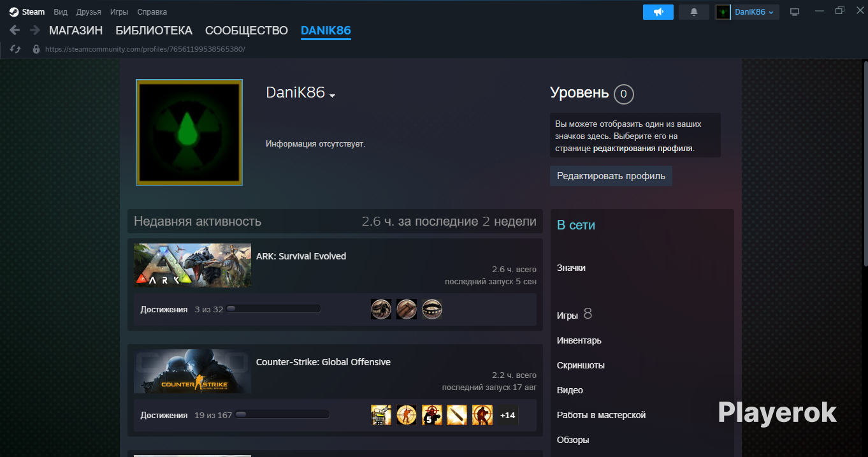Screen dimensions: 868x457
Task: Click Редактировать профиль button
Action: (611, 176)
